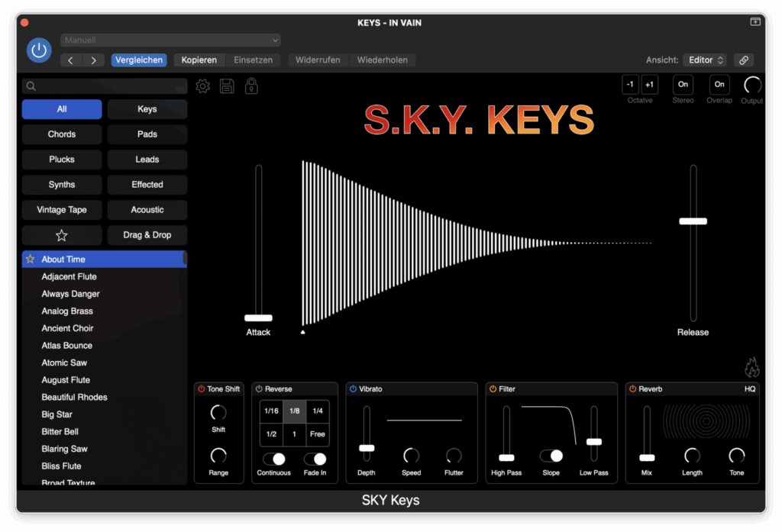Image resolution: width=782 pixels, height=532 pixels.
Task: Click the save preset floppy disk icon
Action: (x=227, y=86)
